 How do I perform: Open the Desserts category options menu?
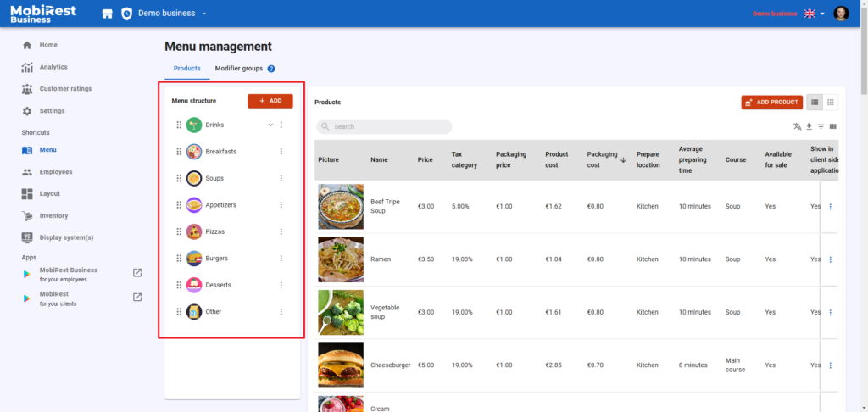point(281,285)
